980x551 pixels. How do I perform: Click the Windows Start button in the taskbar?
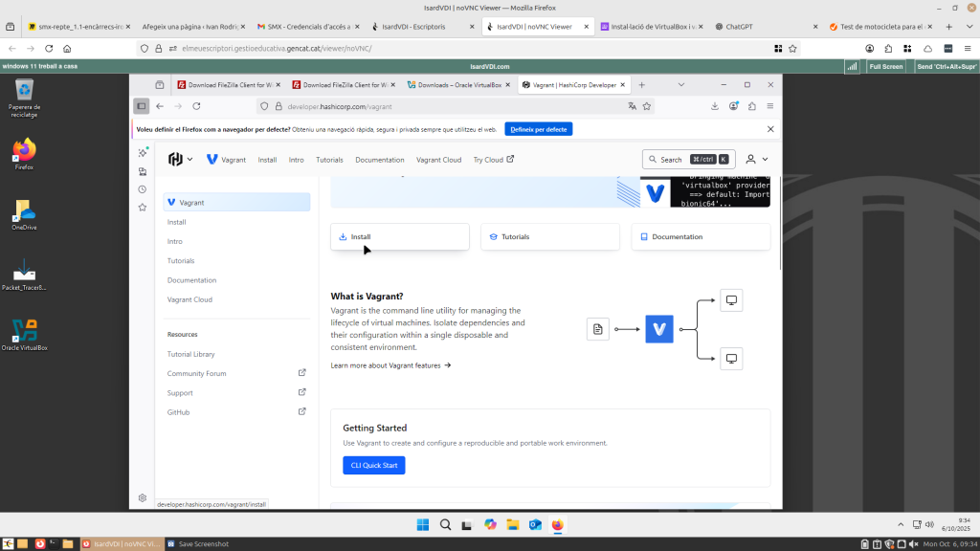click(x=422, y=524)
